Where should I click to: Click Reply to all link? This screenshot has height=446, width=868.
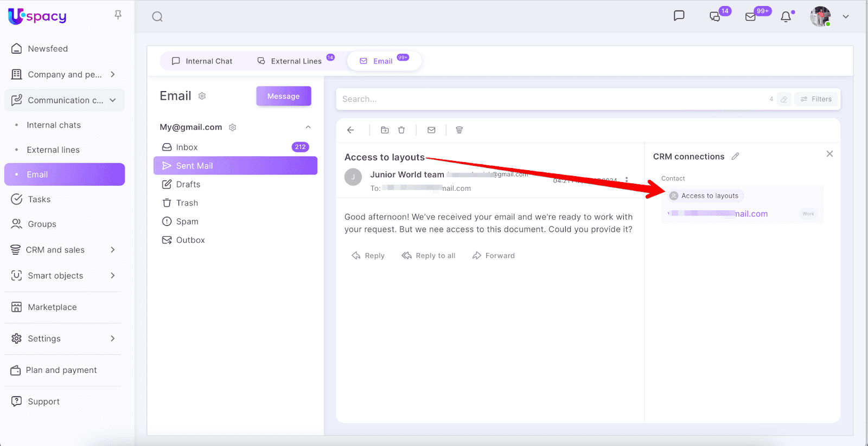click(429, 256)
